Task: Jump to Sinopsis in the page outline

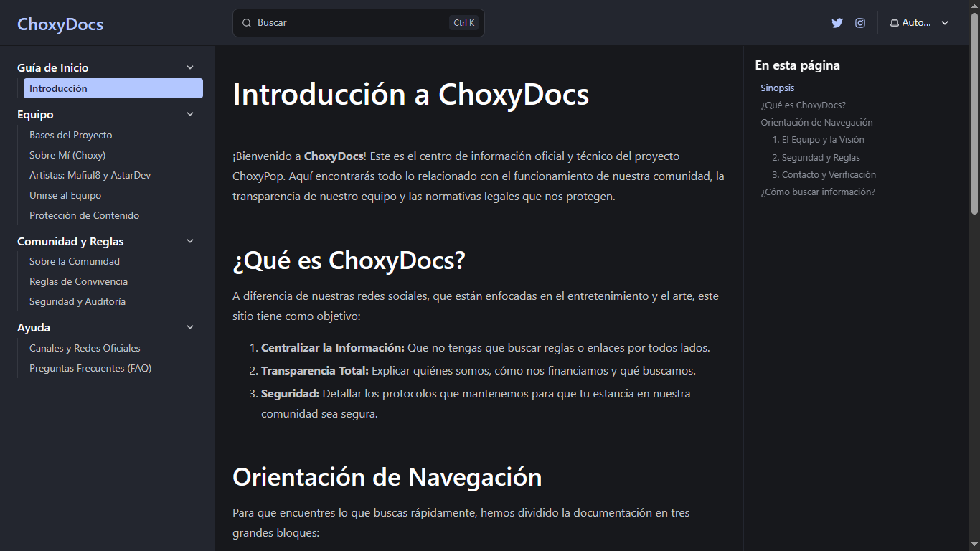Action: click(777, 88)
